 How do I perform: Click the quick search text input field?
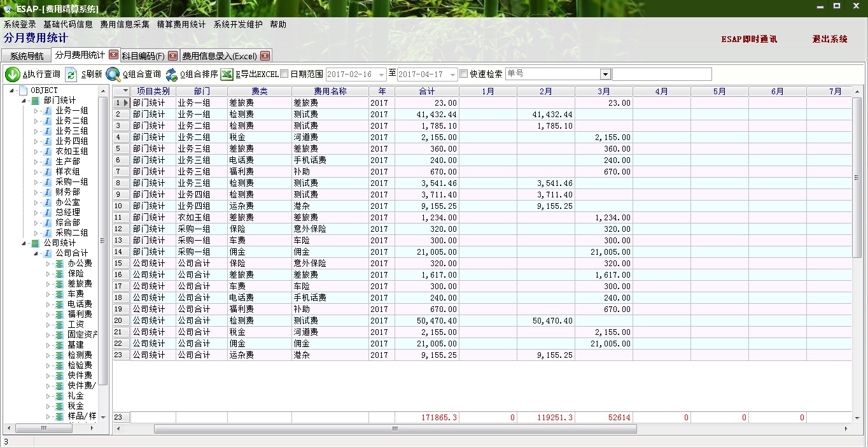pyautogui.click(x=662, y=74)
